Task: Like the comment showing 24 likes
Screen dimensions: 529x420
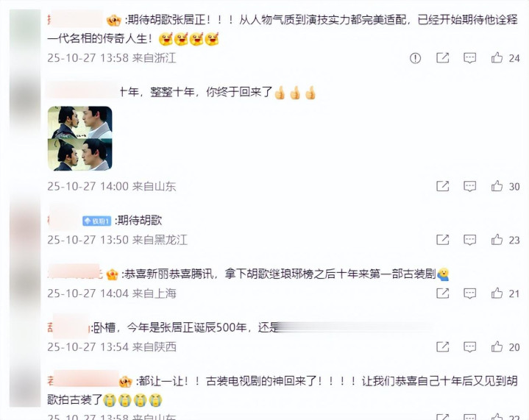Action: click(x=497, y=57)
